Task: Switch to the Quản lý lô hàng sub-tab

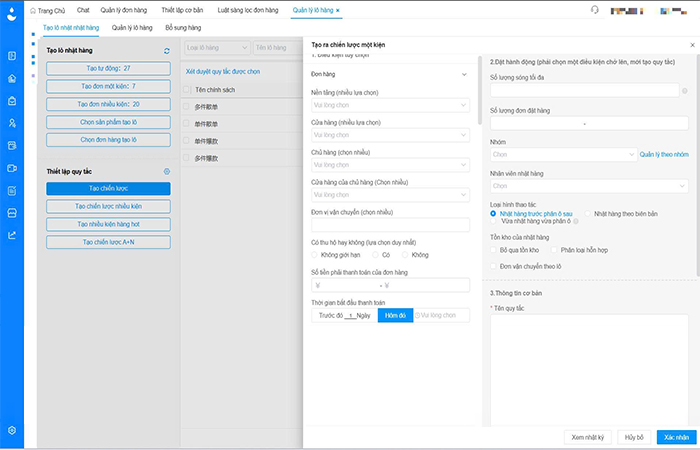Action: 132,29
